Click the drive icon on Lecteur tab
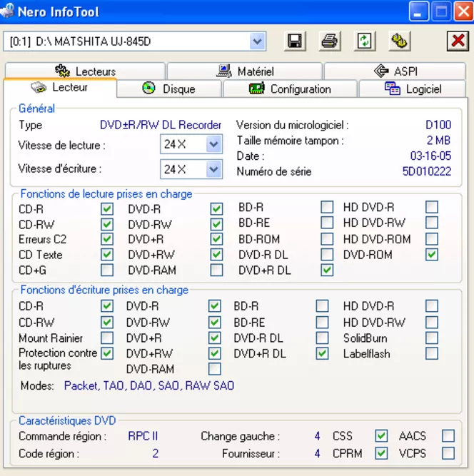The image size is (474, 476). click(39, 87)
